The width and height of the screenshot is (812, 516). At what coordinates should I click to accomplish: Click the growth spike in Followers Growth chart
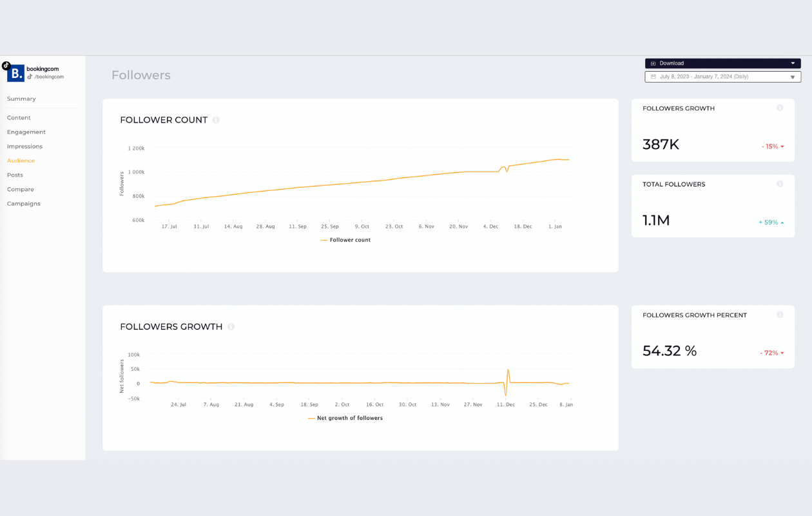point(508,371)
